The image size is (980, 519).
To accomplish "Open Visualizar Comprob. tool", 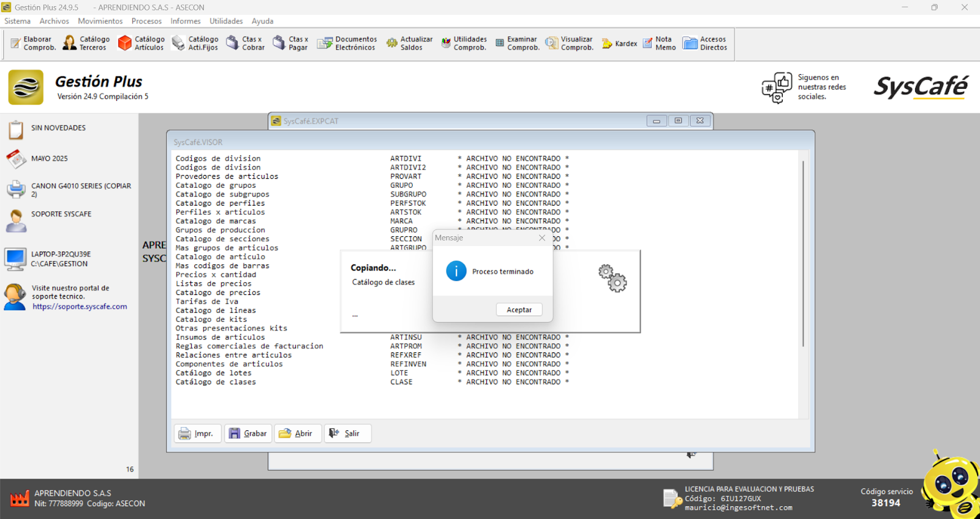I will [569, 43].
